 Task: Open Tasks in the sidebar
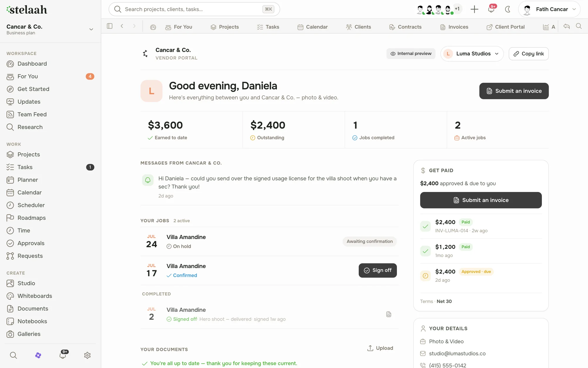50,167
